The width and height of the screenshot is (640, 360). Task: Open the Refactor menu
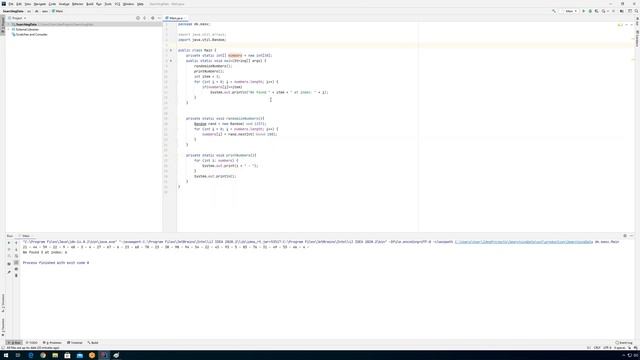[x=77, y=4]
